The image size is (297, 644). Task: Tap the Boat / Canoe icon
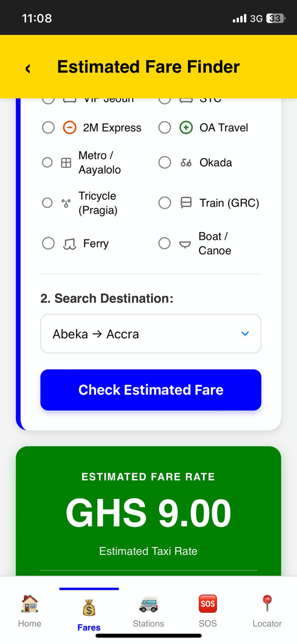coord(185,244)
